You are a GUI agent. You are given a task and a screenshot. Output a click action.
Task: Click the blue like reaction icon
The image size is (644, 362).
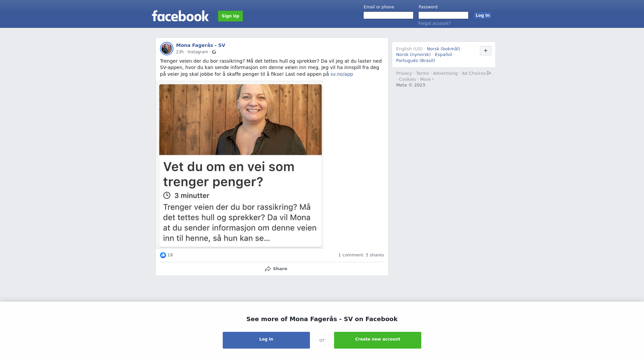(163, 255)
